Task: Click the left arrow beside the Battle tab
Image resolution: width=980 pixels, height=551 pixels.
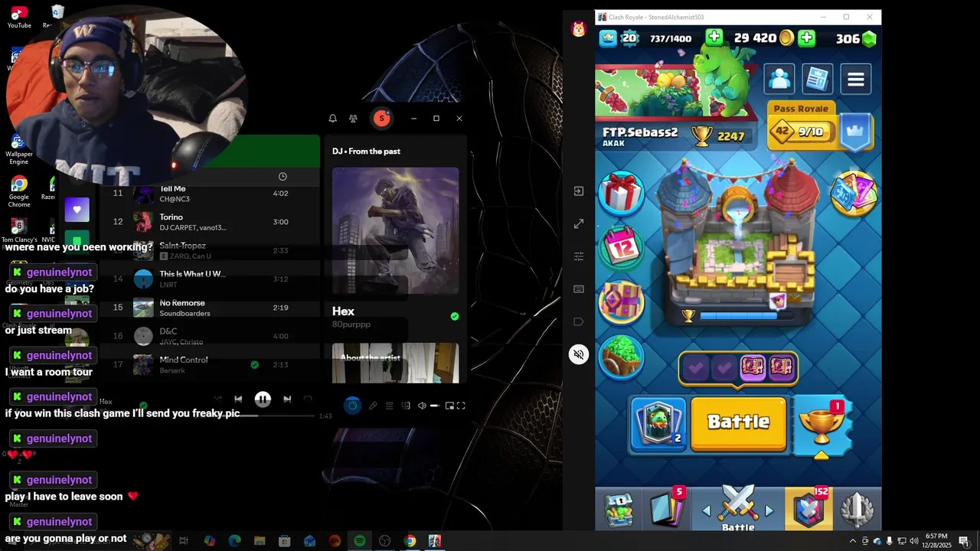Action: point(707,510)
